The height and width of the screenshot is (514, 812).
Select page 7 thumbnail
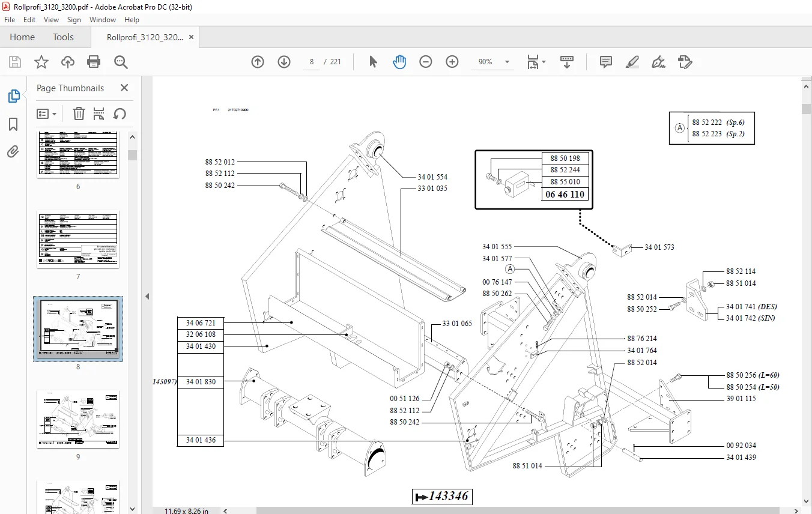78,239
